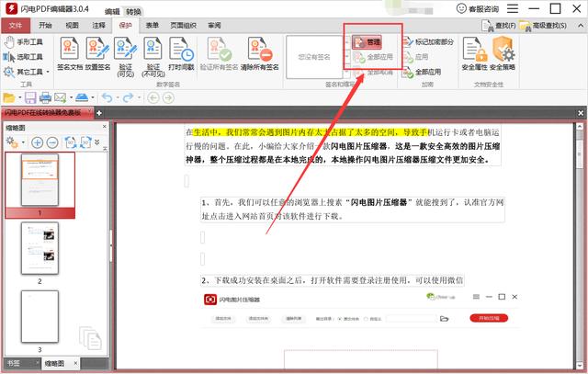Click the 转换 tab in title bar

click(133, 12)
